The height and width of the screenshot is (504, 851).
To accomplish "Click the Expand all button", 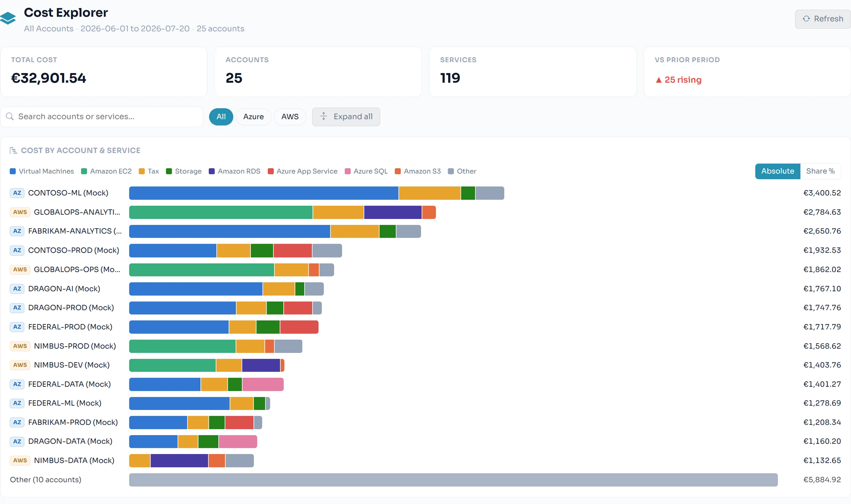I will (346, 117).
